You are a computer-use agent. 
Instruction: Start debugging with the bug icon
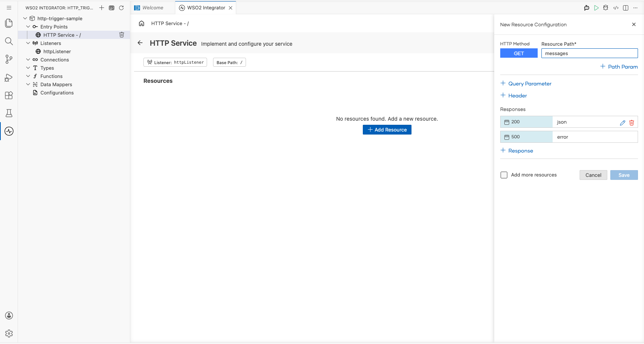pyautogui.click(x=606, y=8)
